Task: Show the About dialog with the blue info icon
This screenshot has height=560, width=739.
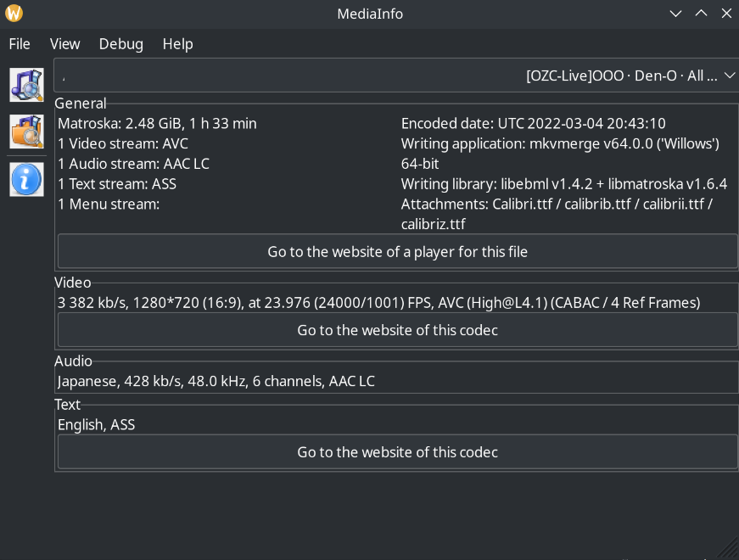Action: click(x=26, y=179)
